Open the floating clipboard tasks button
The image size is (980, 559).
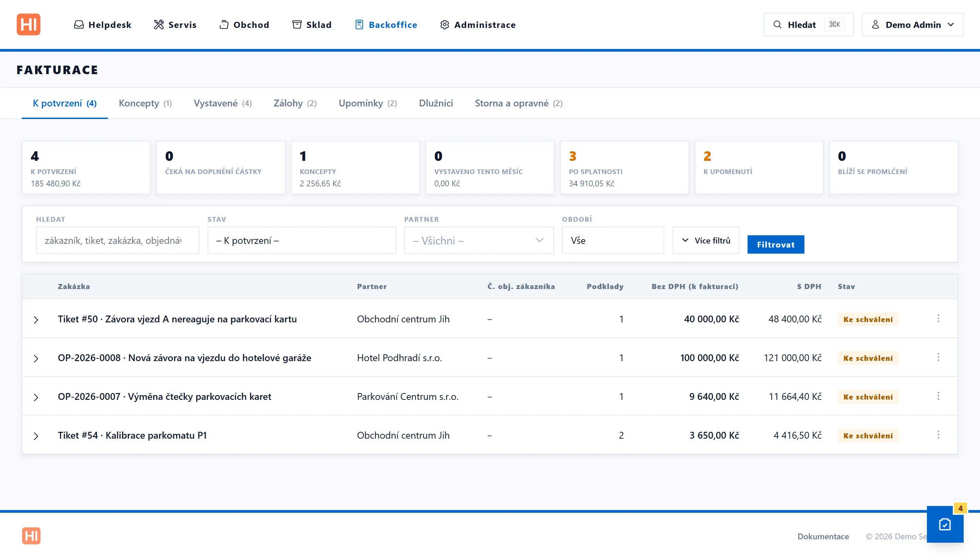coord(945,524)
